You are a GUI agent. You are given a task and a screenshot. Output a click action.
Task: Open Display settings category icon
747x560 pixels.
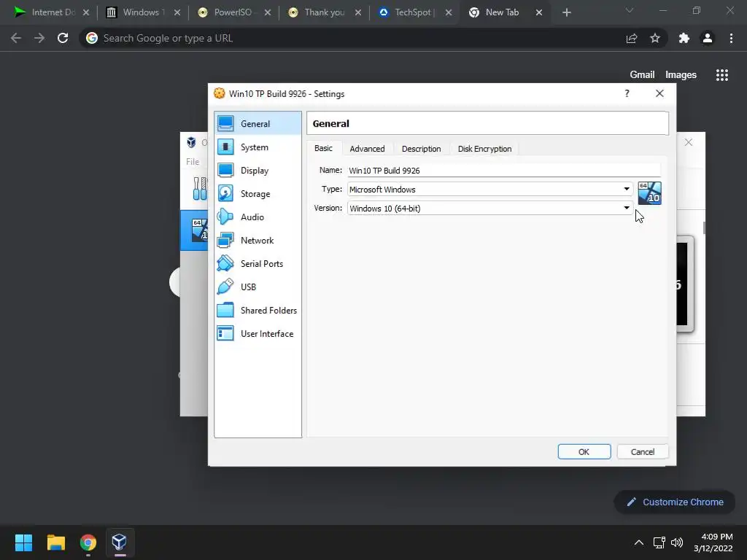225,170
